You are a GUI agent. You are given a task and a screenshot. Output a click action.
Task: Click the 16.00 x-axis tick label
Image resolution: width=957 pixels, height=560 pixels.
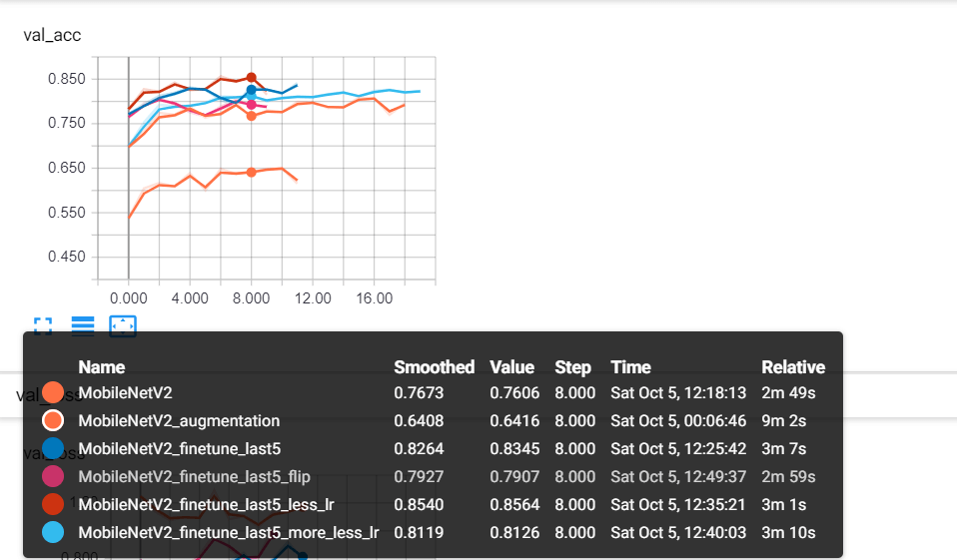click(374, 297)
